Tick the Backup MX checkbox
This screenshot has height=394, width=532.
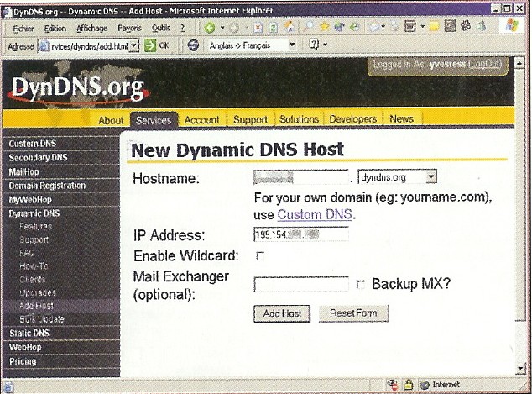coord(360,284)
